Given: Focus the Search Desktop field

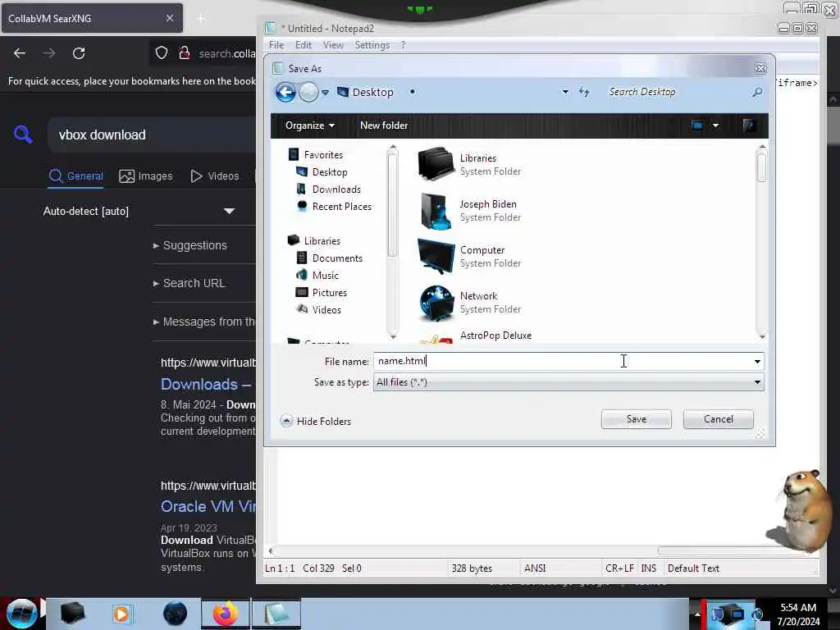Looking at the screenshot, I should (x=675, y=92).
